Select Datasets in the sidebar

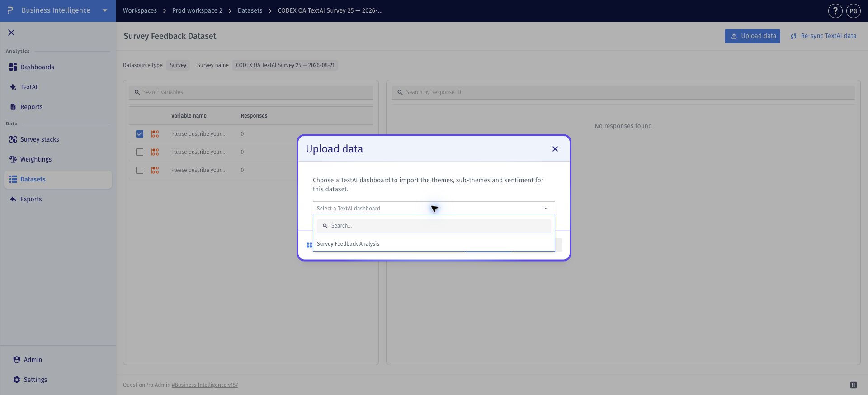(x=58, y=179)
